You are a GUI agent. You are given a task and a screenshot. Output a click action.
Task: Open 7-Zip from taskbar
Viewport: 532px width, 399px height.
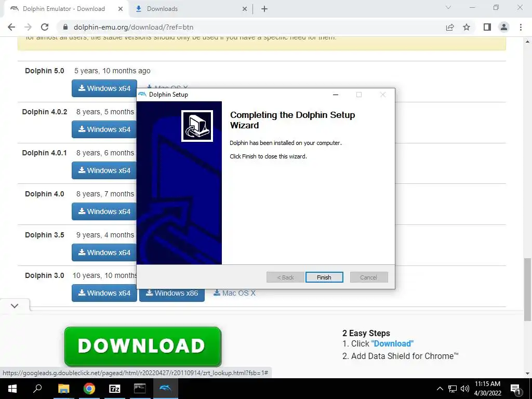click(115, 389)
